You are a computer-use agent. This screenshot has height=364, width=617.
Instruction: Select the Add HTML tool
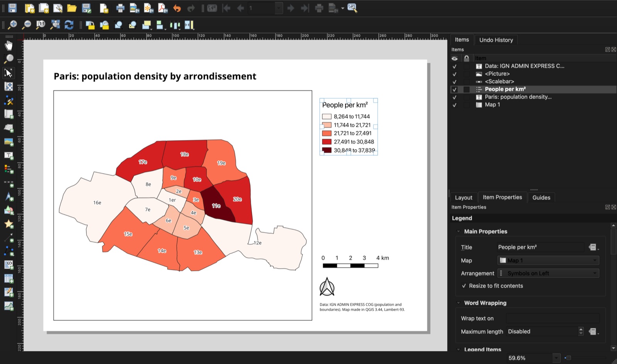(x=8, y=265)
